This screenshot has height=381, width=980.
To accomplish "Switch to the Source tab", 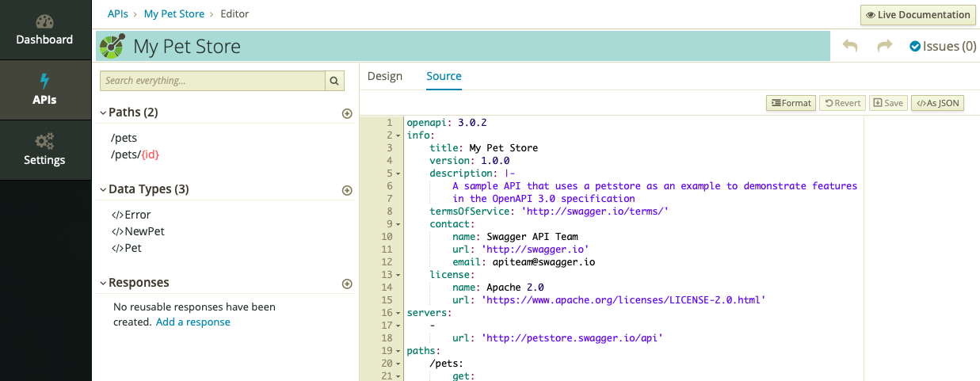I will 444,76.
